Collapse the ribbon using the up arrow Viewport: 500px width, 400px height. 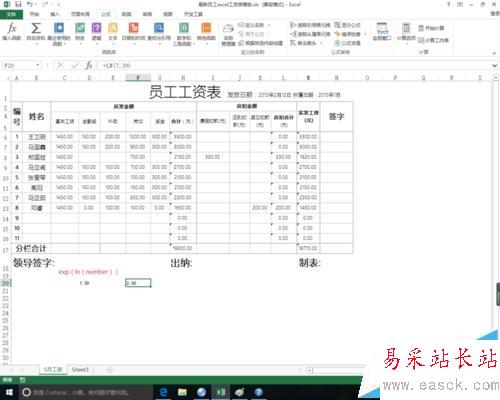(494, 53)
